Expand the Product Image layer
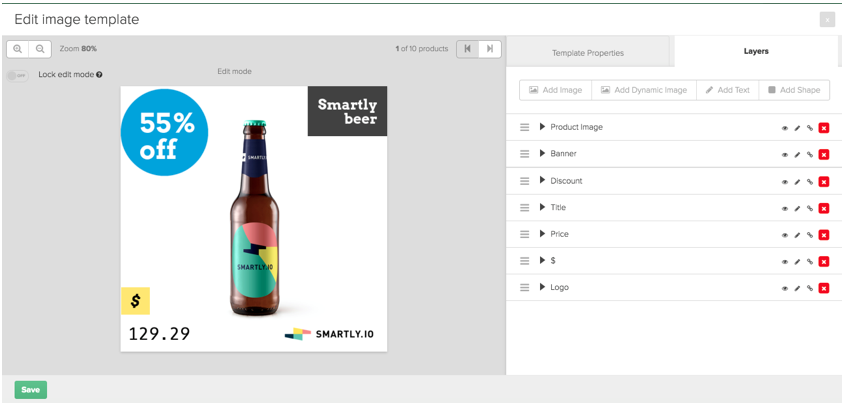845x403 pixels. [x=542, y=127]
